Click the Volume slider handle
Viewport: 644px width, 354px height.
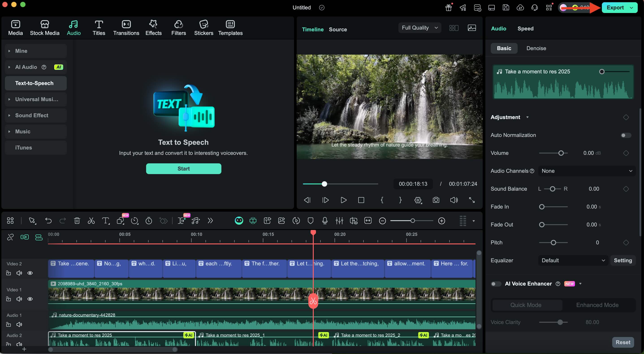561,153
